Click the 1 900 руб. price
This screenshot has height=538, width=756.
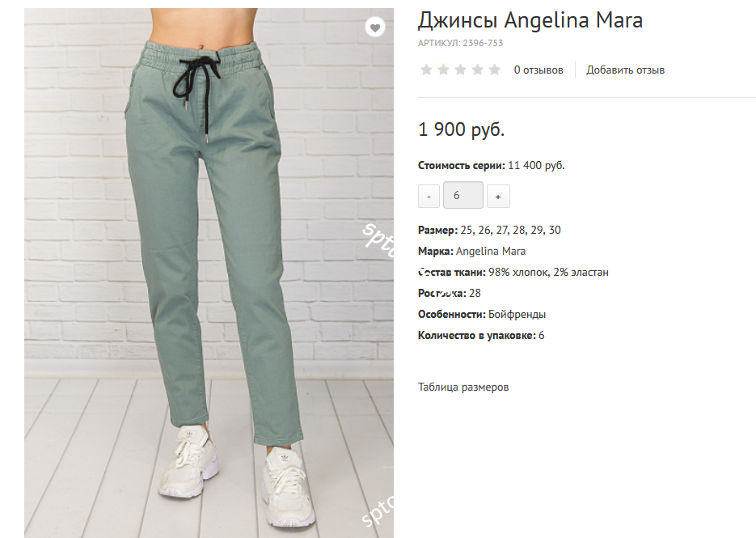(462, 129)
